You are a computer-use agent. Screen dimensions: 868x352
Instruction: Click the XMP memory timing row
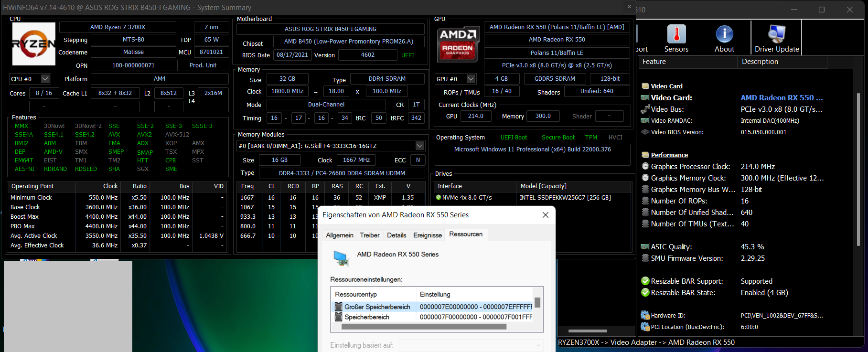331,197
